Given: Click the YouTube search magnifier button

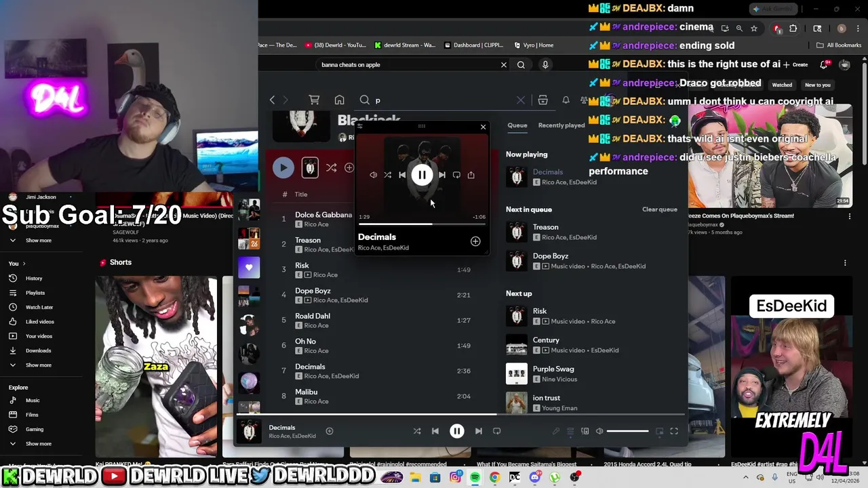Looking at the screenshot, I should click(521, 65).
